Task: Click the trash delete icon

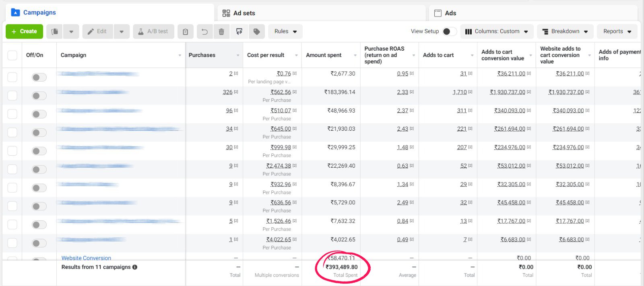Action: 221,31
